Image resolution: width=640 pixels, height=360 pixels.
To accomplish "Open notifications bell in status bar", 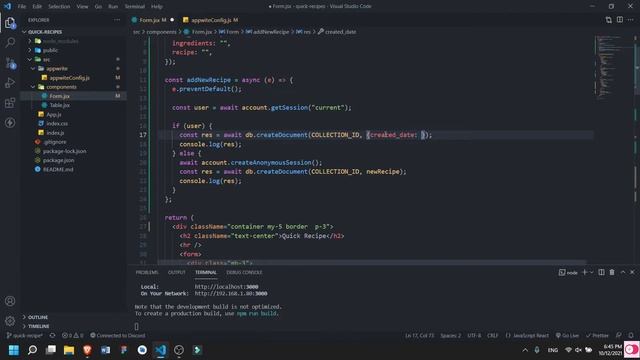I will click(631, 336).
